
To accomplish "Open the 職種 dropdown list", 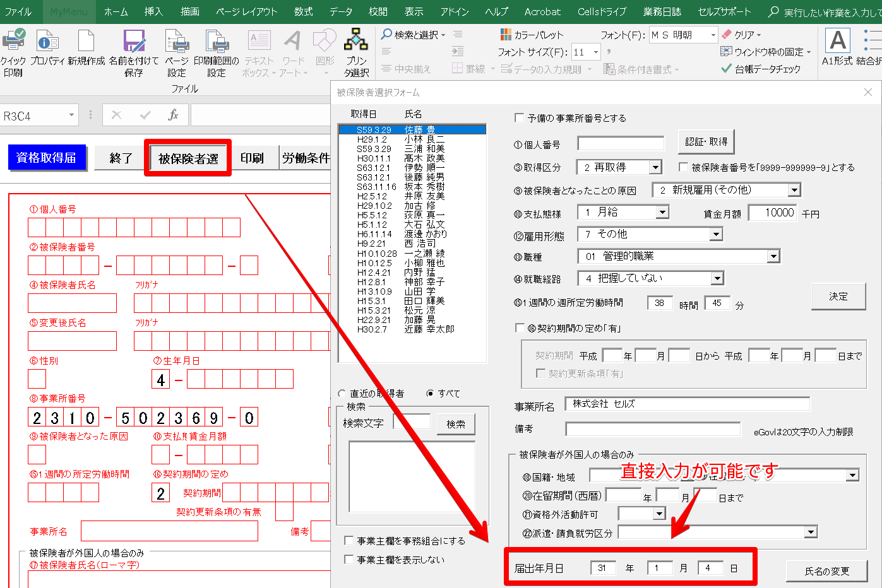I will (773, 257).
